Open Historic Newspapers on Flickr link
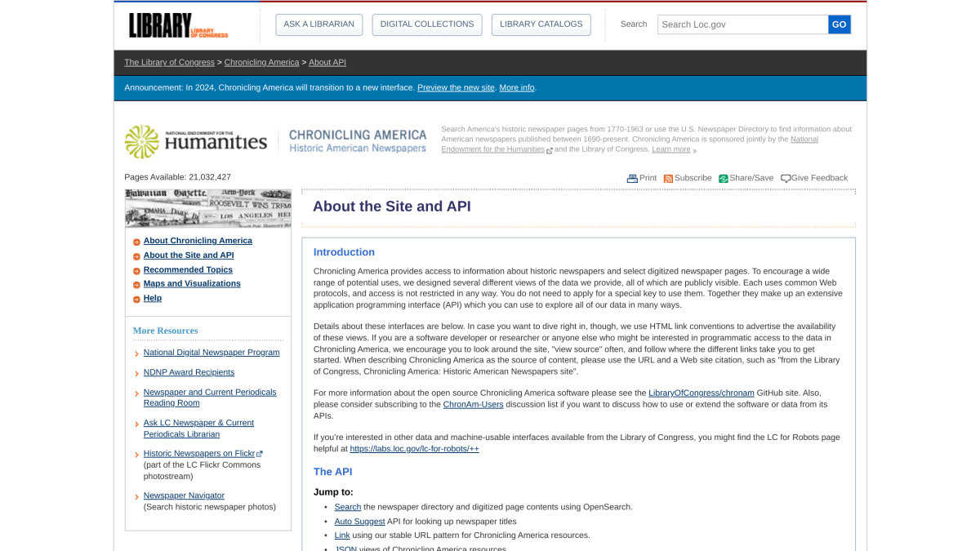 199,453
